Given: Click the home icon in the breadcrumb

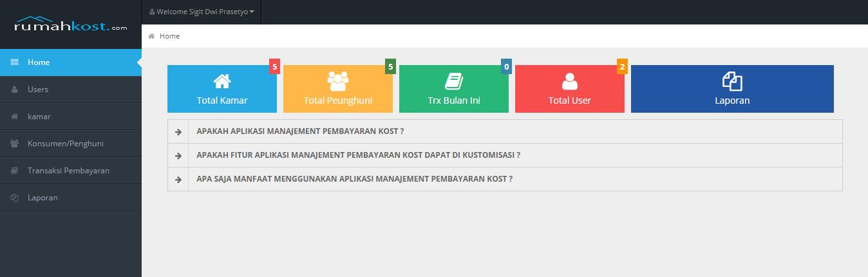Looking at the screenshot, I should tap(151, 36).
